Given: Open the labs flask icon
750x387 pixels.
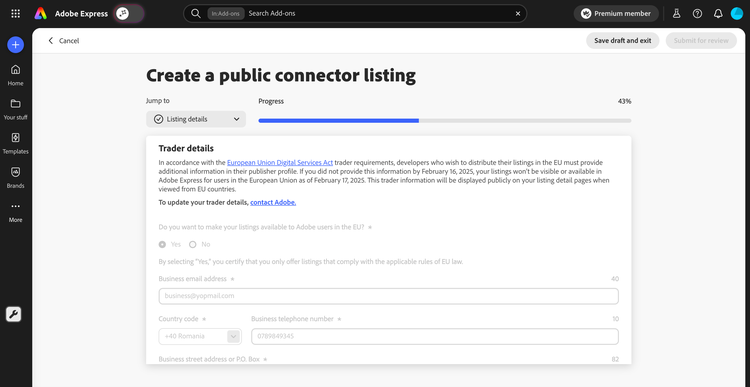Looking at the screenshot, I should coord(676,13).
